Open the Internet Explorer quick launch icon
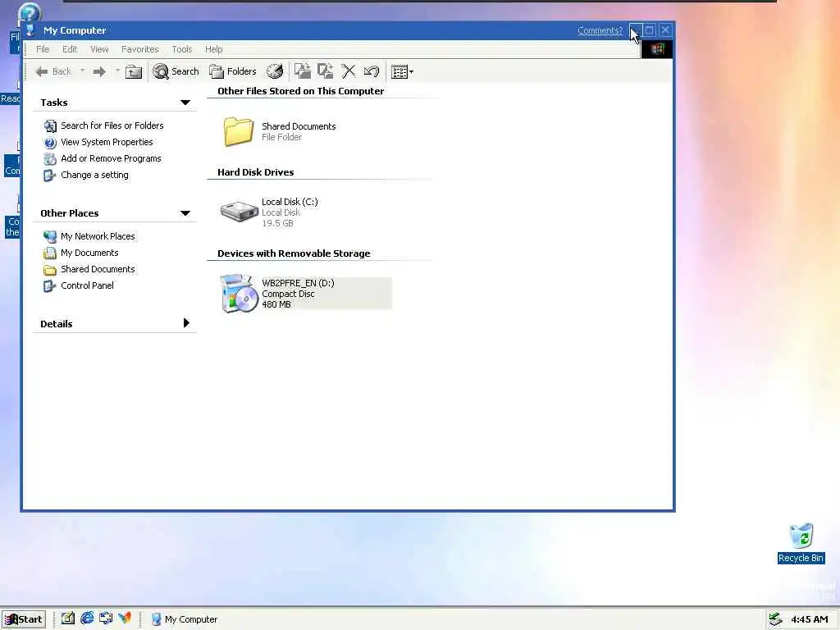Screen dimensions: 840x630 tap(87, 619)
